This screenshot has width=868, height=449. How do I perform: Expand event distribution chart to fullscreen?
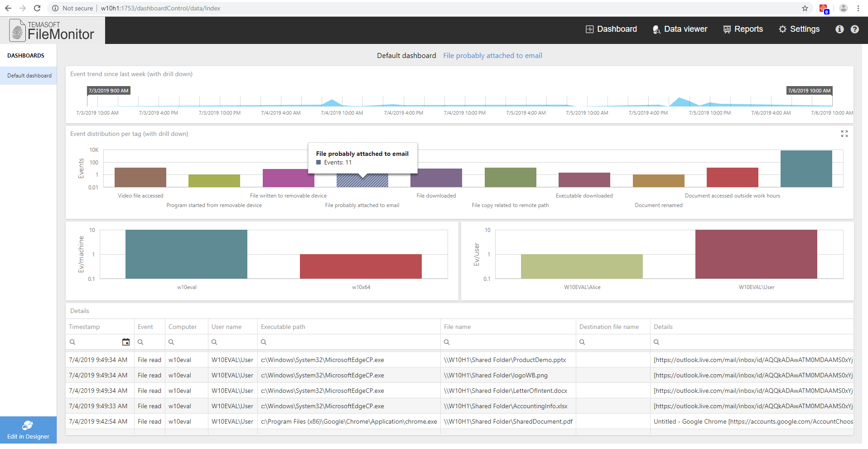pos(844,134)
